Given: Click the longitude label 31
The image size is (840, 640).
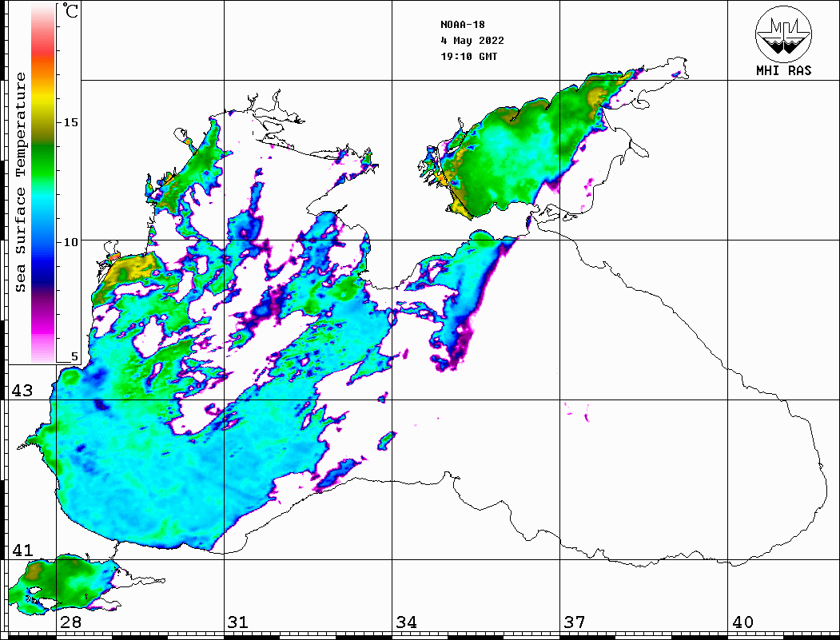Looking at the screenshot, I should pos(238,622).
